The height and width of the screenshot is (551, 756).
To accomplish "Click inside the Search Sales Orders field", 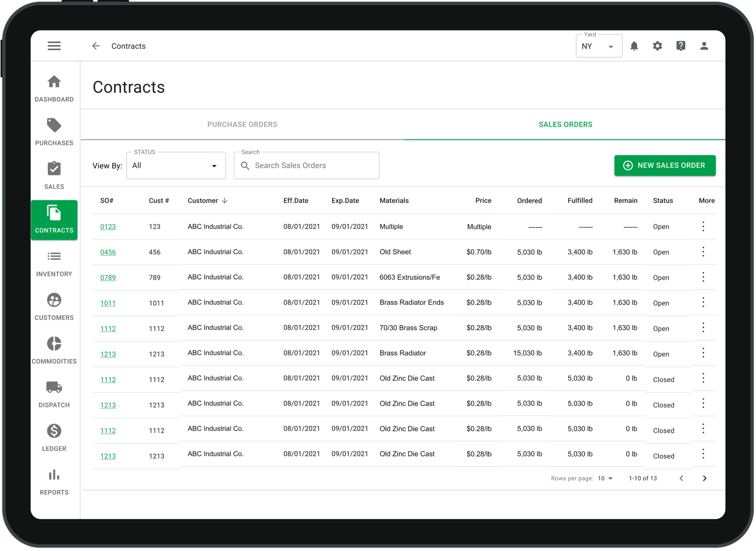I will point(306,165).
